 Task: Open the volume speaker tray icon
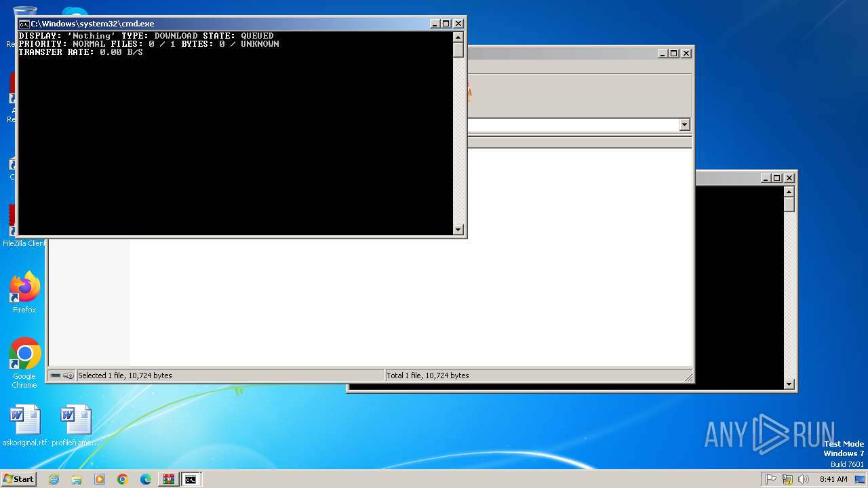point(804,479)
